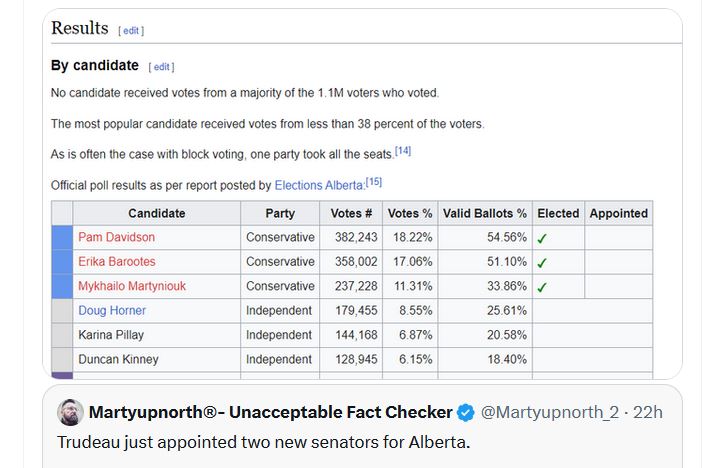Viewport: 720px width, 468px height.
Task: Click edit link beside Results heading
Action: click(131, 31)
